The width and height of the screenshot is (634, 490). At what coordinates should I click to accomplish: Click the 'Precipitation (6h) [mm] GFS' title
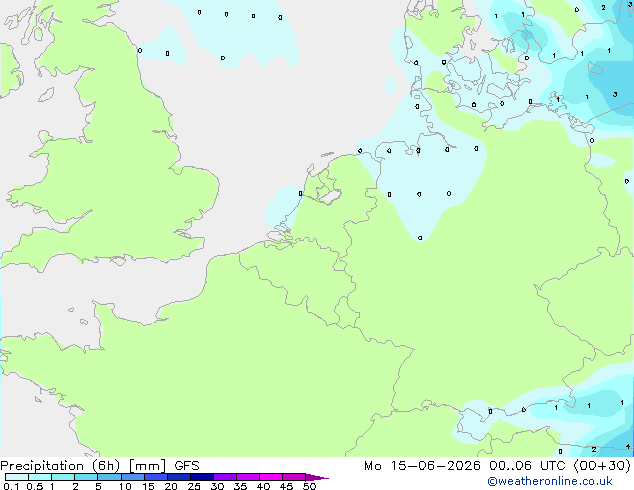(100, 466)
